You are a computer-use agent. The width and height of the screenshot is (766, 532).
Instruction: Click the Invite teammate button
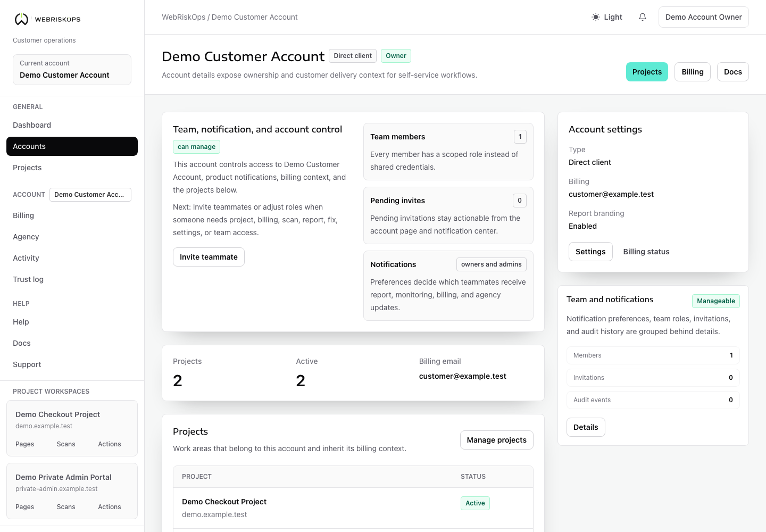(209, 257)
